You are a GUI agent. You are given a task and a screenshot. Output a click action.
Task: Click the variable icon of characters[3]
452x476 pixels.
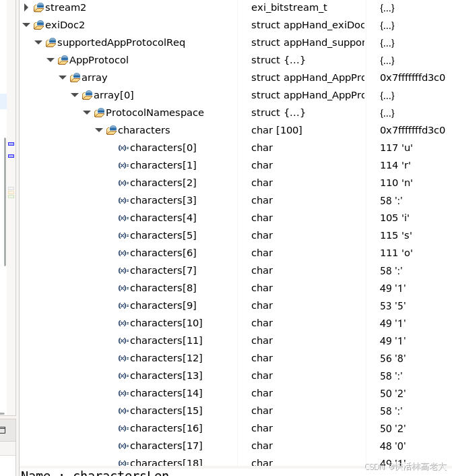(123, 200)
